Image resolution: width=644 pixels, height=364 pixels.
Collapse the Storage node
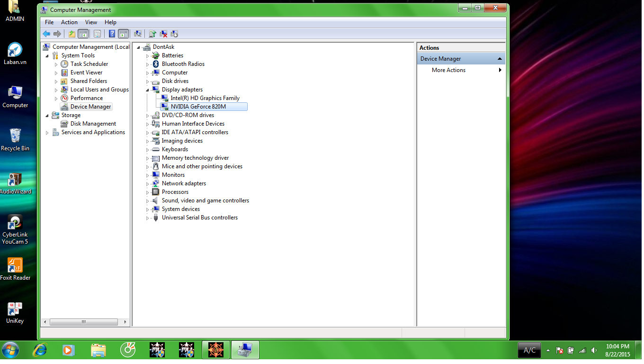[x=47, y=115]
